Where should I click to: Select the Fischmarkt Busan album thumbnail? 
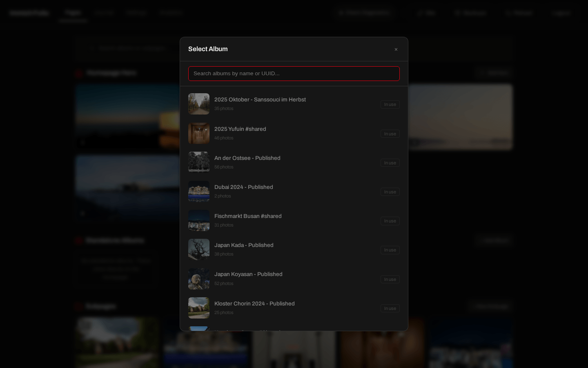click(x=199, y=220)
